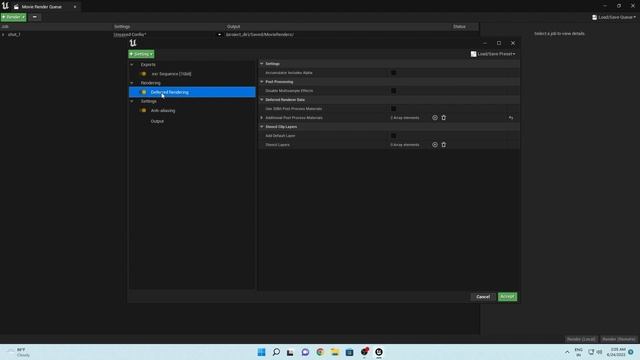Image resolution: width=640 pixels, height=360 pixels.
Task: Show hidden system tray icons
Action: tap(567, 352)
